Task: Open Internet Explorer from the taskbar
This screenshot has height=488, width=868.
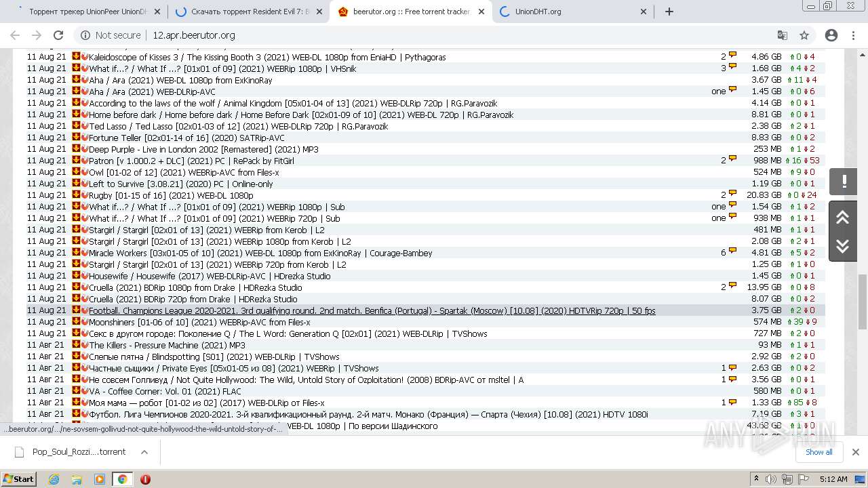Action: (x=54, y=479)
